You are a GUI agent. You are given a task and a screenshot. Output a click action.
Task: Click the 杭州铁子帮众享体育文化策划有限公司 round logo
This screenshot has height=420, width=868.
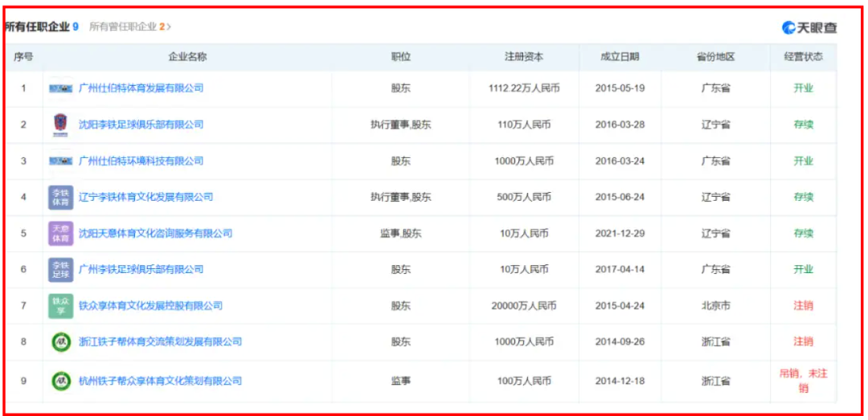tap(60, 381)
